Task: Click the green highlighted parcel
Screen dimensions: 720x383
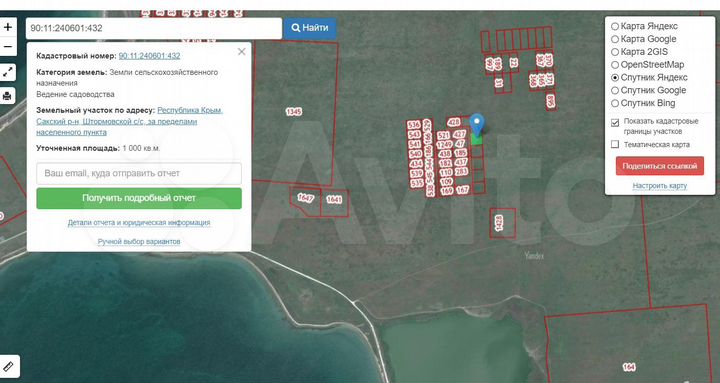Action: (477, 140)
